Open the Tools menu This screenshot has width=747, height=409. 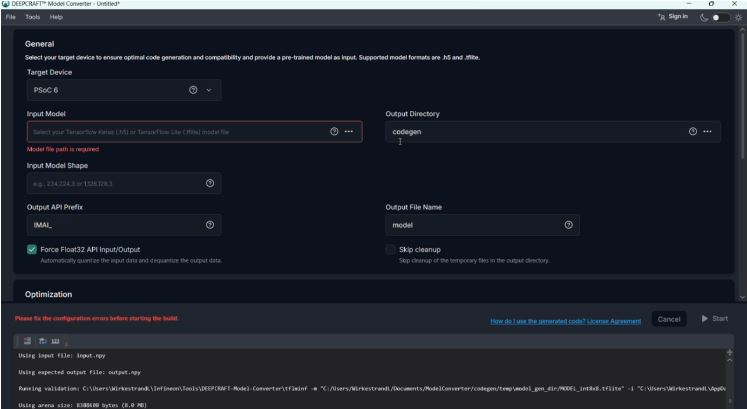click(x=31, y=17)
